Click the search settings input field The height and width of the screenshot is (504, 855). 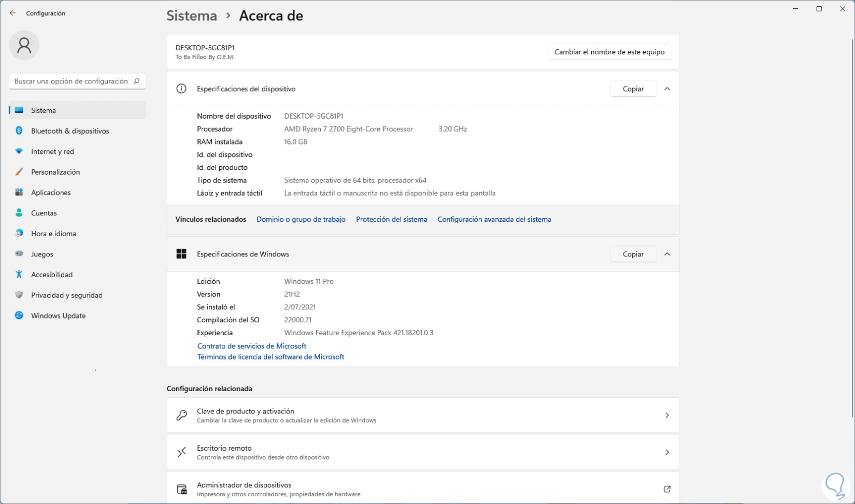pyautogui.click(x=72, y=81)
